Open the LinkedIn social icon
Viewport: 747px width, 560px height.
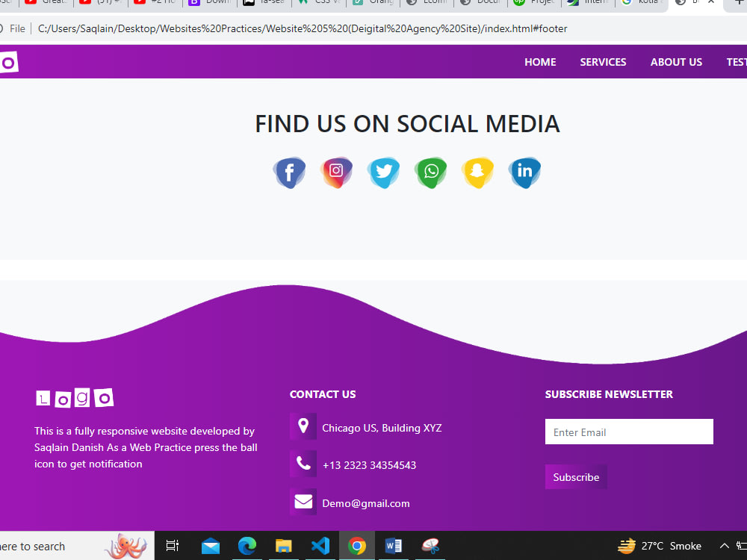pyautogui.click(x=524, y=172)
